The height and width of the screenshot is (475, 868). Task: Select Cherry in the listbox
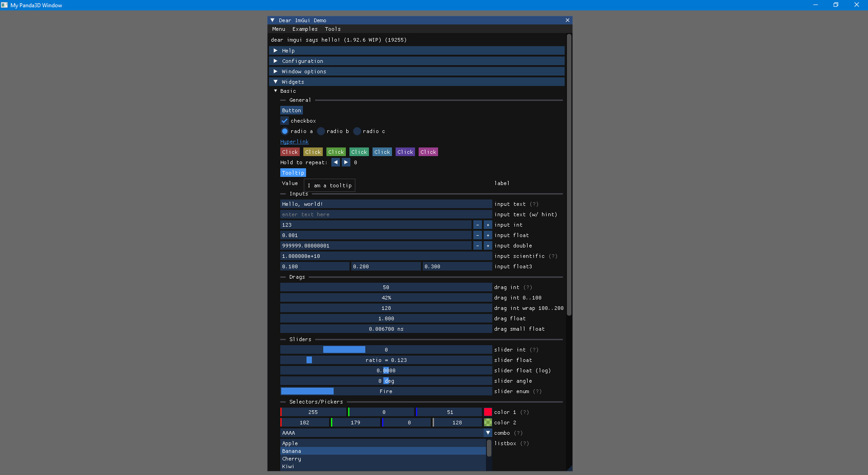[292, 459]
